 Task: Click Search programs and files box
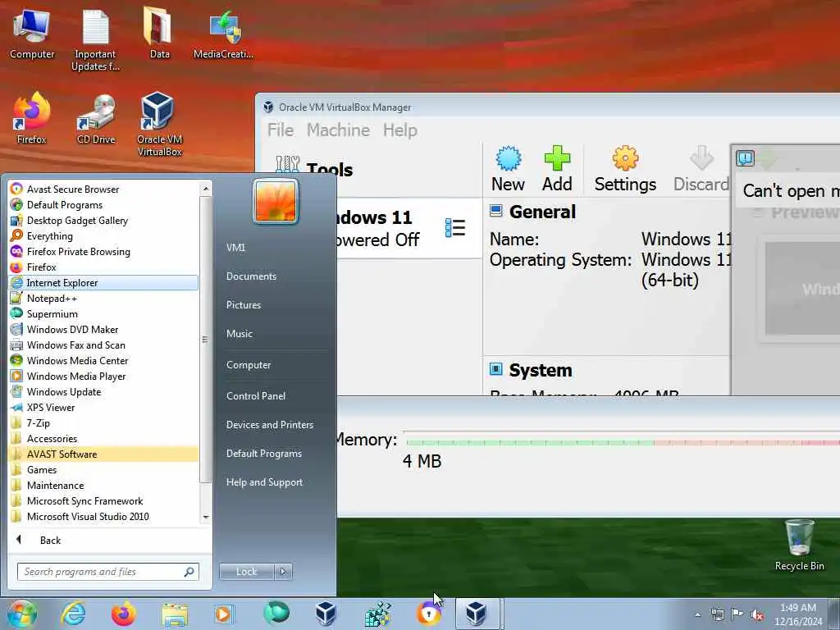(x=108, y=572)
